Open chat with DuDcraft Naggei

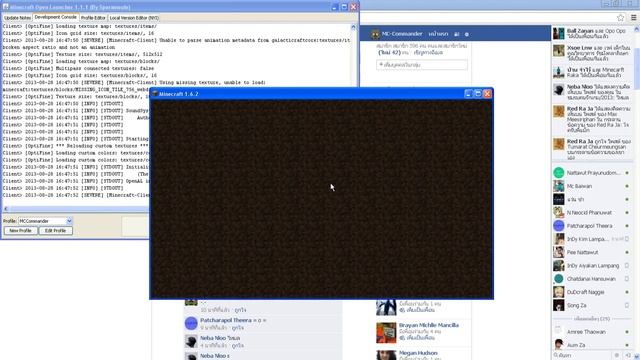pos(592,292)
